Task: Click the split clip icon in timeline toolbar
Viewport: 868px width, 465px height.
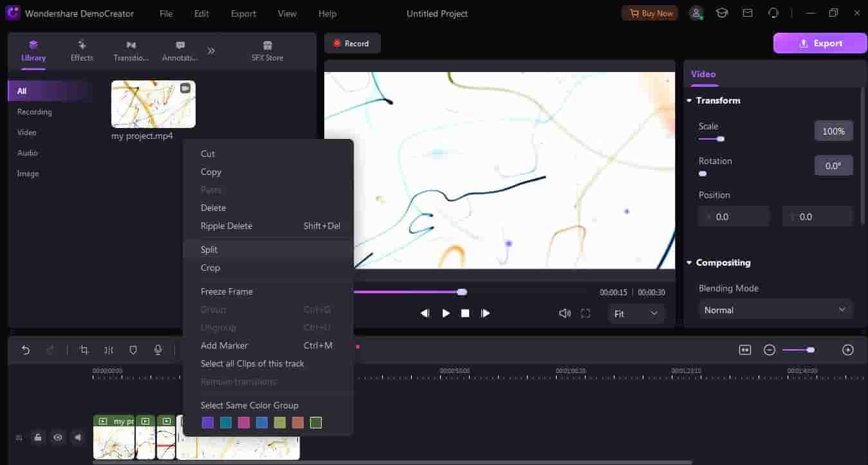Action: point(109,350)
